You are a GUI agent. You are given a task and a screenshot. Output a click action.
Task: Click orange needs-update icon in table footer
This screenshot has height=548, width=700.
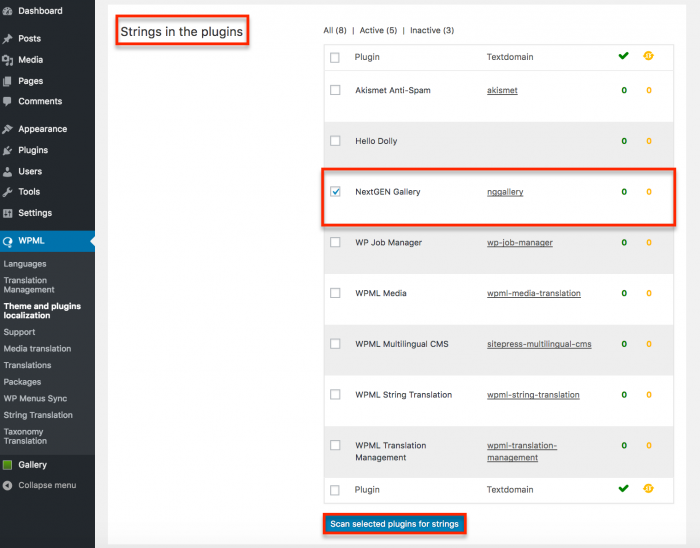648,488
